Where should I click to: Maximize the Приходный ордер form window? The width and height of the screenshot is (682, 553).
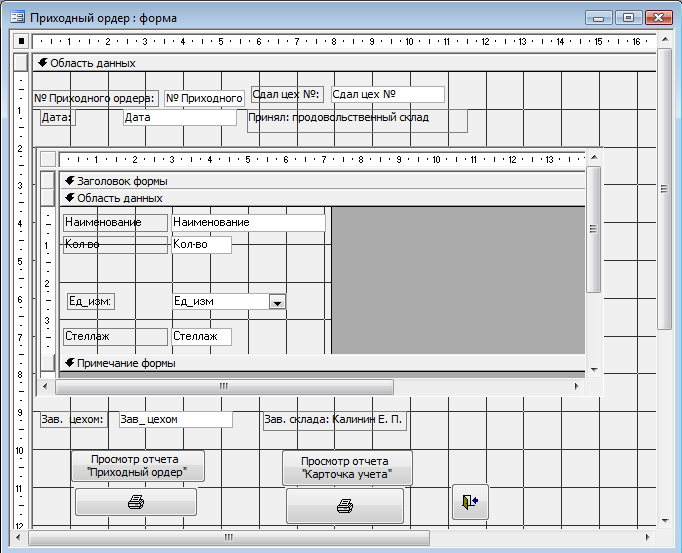[x=628, y=18]
